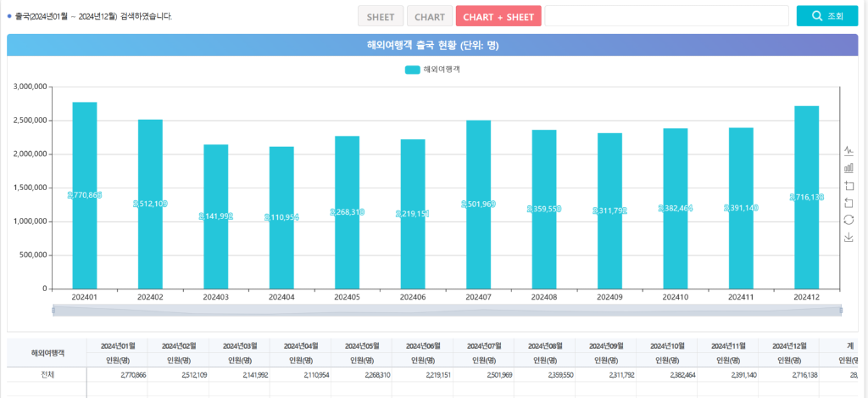The width and height of the screenshot is (868, 398).
Task: Click the right handle of zoom slider
Action: click(841, 311)
